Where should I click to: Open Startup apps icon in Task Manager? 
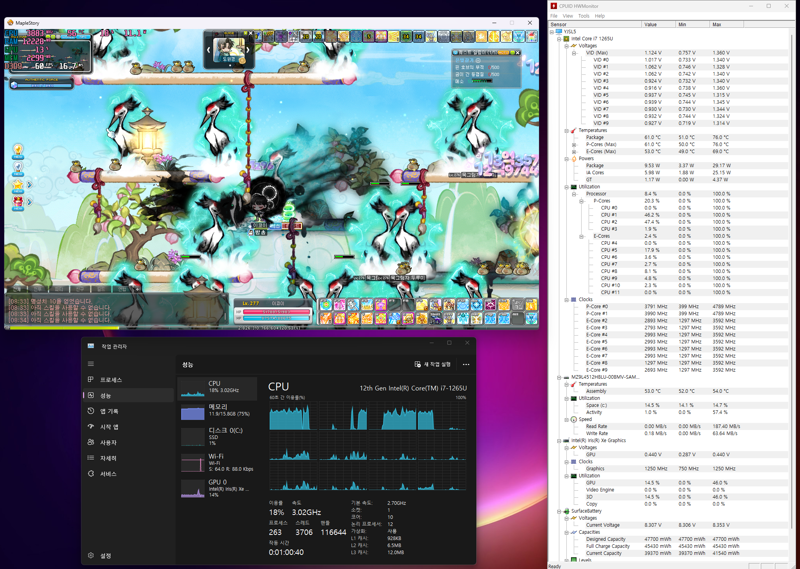[91, 427]
